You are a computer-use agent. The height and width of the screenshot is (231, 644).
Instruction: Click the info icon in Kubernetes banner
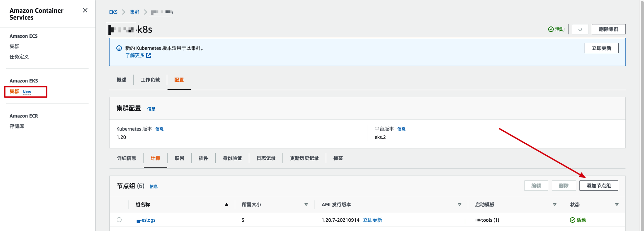(x=119, y=48)
